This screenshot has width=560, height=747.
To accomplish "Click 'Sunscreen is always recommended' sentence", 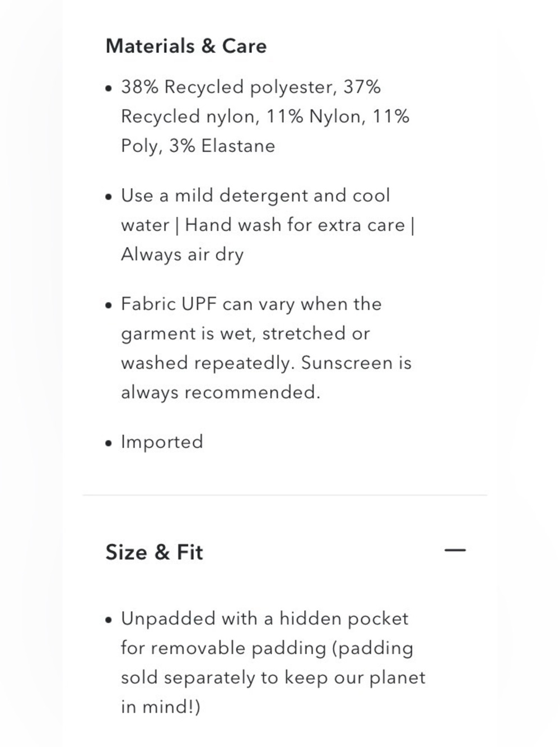I will coord(266,377).
